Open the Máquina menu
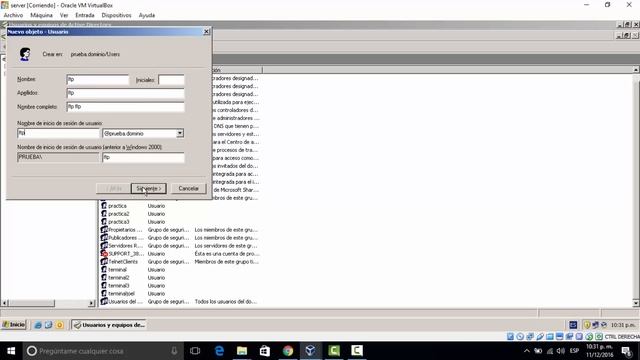Screen dimensions: 640x360 pyautogui.click(x=42, y=15)
